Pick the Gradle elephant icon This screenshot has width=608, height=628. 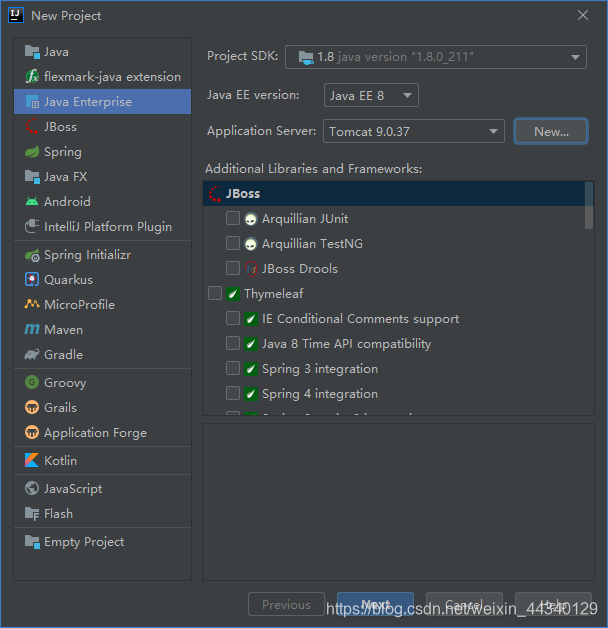[32, 354]
